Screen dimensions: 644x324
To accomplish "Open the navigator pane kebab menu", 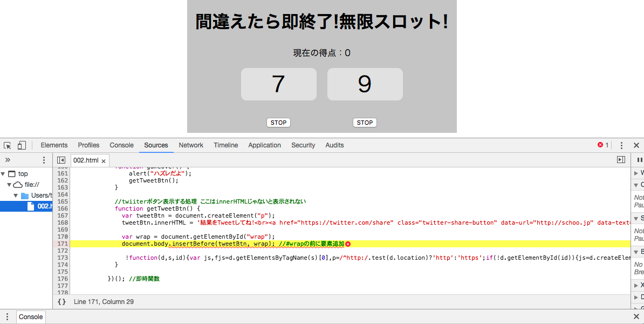I will pos(44,160).
